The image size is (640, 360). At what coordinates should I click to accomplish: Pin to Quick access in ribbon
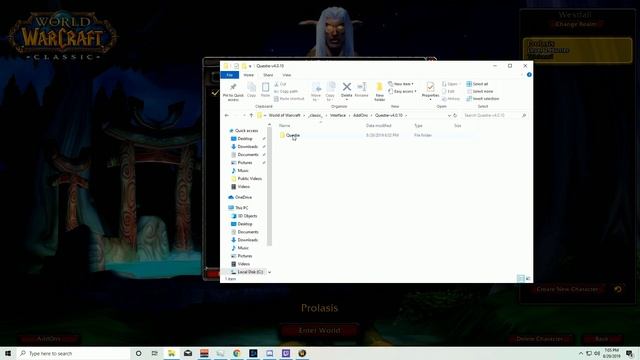click(x=233, y=92)
